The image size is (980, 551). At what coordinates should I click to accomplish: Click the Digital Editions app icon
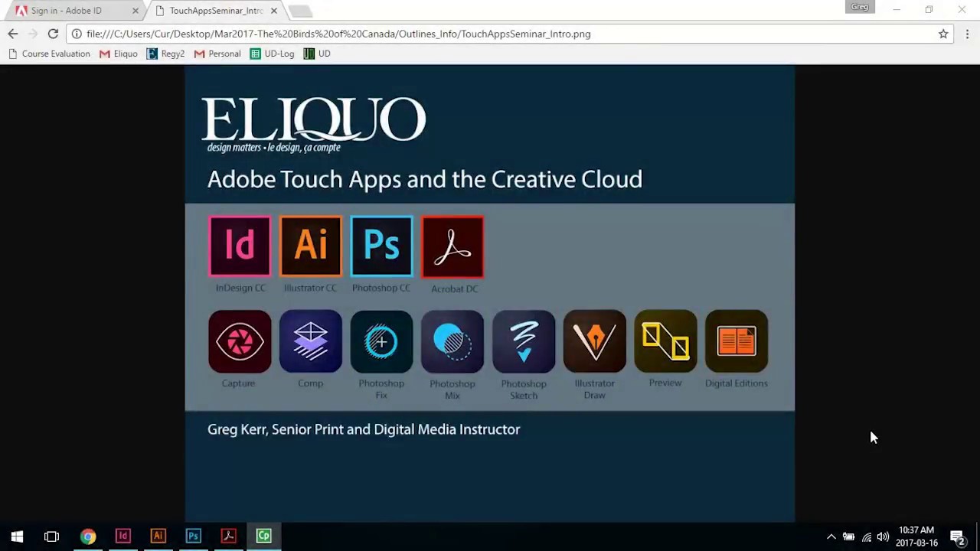coord(737,341)
